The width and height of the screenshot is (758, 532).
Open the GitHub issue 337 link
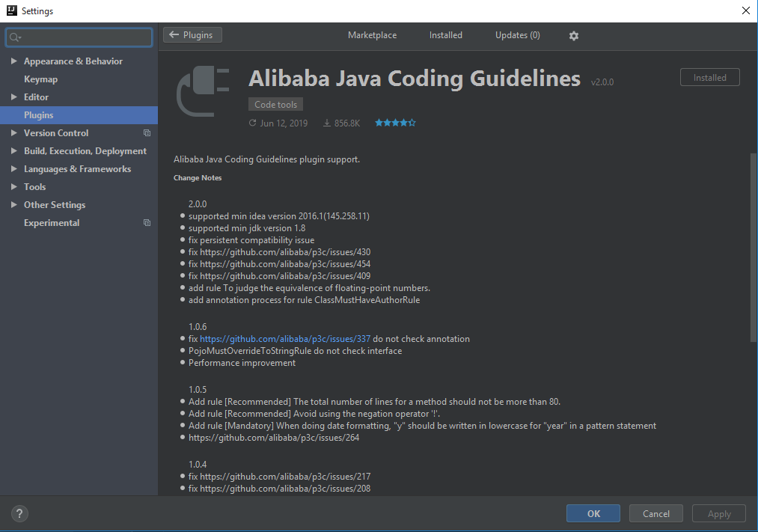[x=285, y=338]
